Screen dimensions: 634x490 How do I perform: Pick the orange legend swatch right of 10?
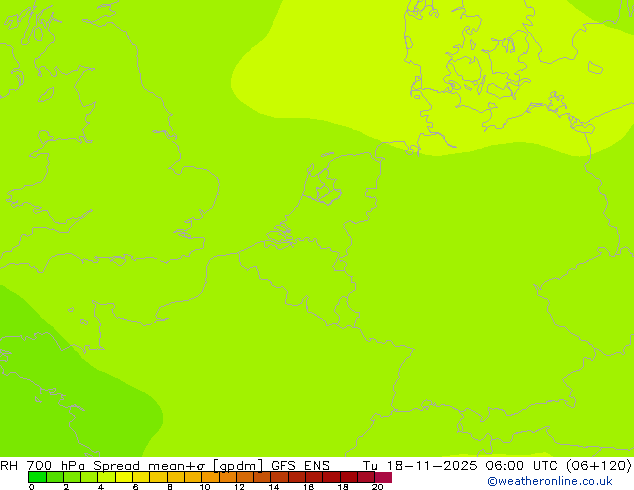pyautogui.click(x=210, y=477)
